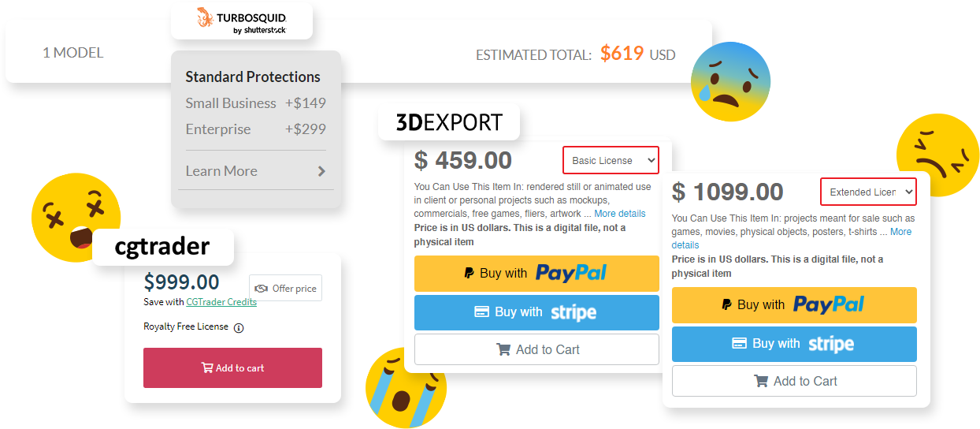Screen dimensions: 980x429
Task: Select Enterprise +$299 protection option
Action: click(255, 129)
